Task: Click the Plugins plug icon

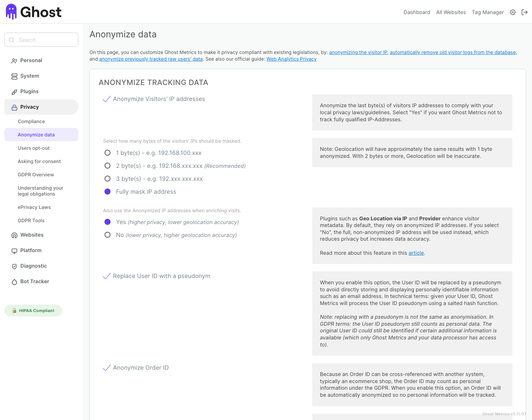Action: [14, 92]
